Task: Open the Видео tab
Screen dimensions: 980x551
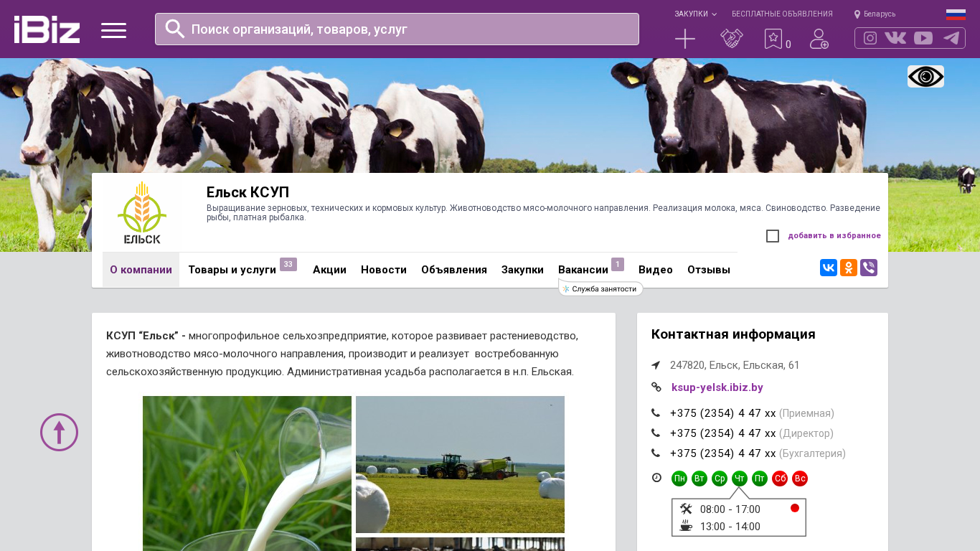Action: click(656, 270)
